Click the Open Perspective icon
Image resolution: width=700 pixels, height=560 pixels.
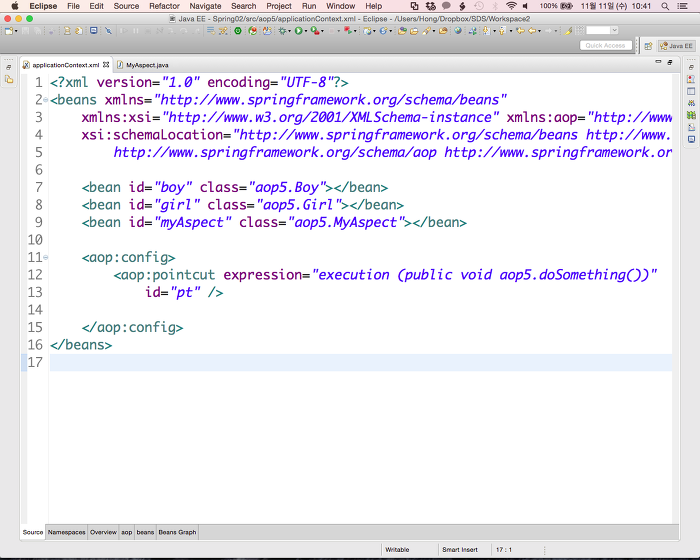pos(649,46)
